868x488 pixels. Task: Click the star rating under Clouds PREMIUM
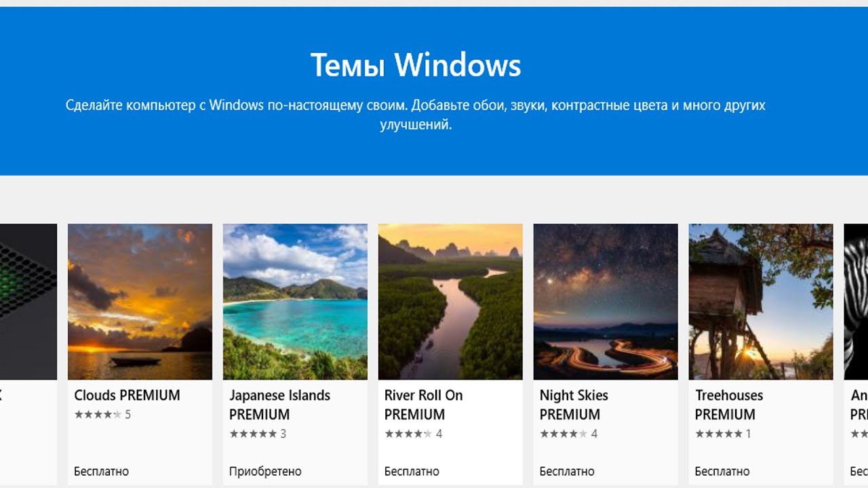tap(98, 414)
